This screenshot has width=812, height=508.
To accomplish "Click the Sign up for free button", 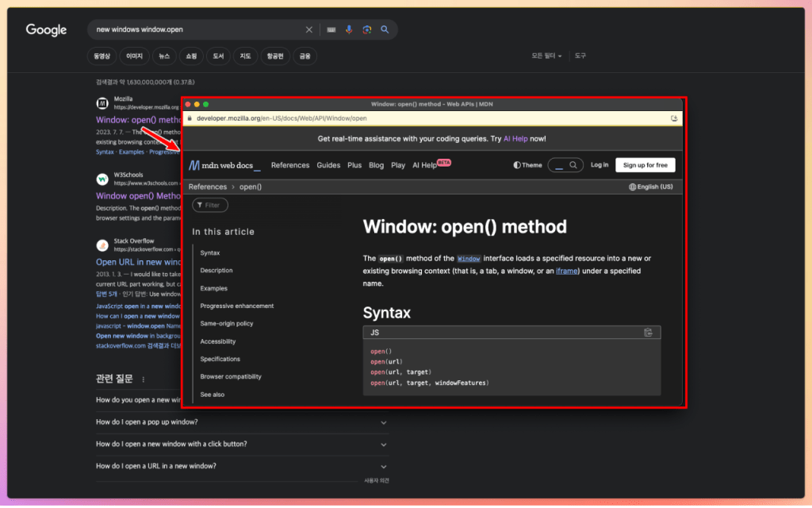I will coord(645,165).
